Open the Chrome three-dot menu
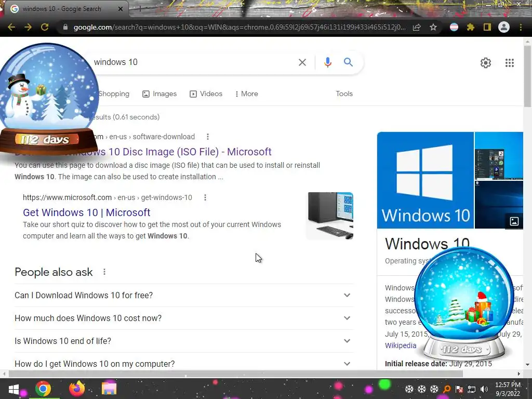The image size is (532, 399). (x=521, y=27)
